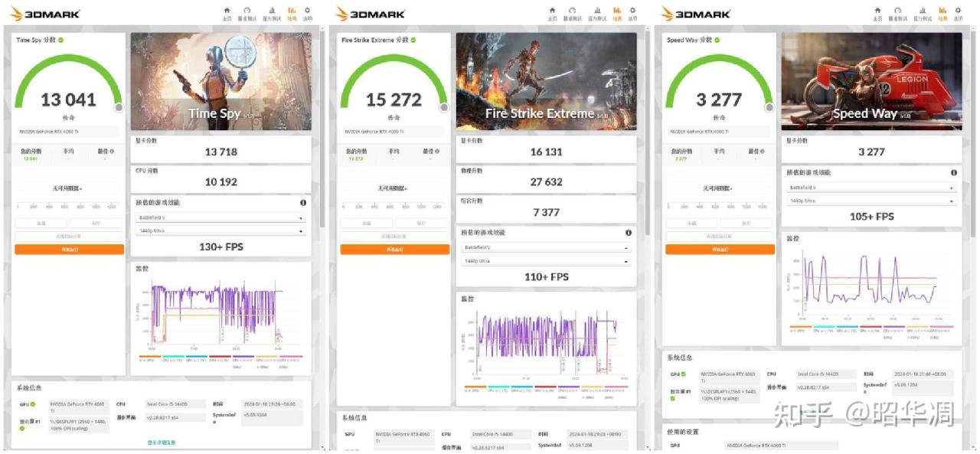Click the graphics score value 16 131
The height and width of the screenshot is (454, 980).
(x=547, y=152)
